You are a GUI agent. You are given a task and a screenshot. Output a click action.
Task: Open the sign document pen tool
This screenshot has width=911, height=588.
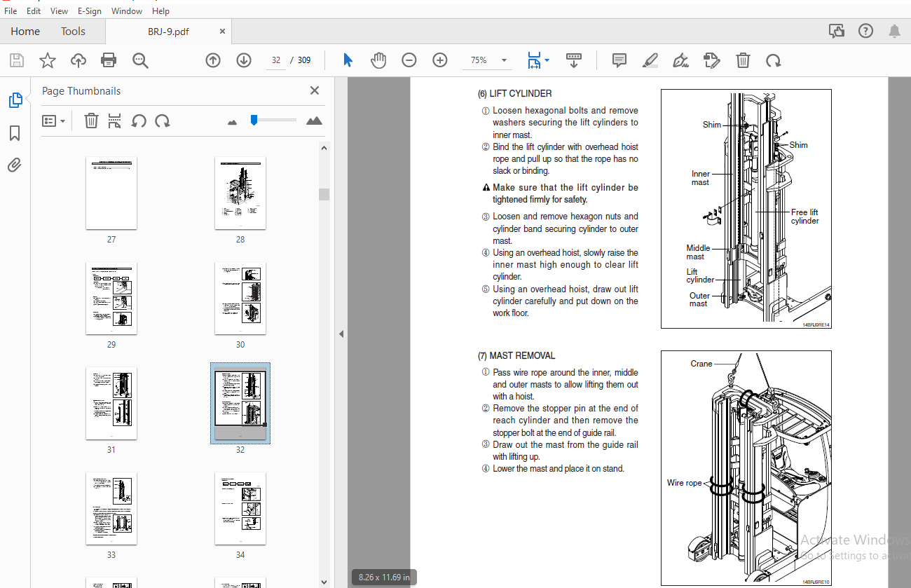680,60
